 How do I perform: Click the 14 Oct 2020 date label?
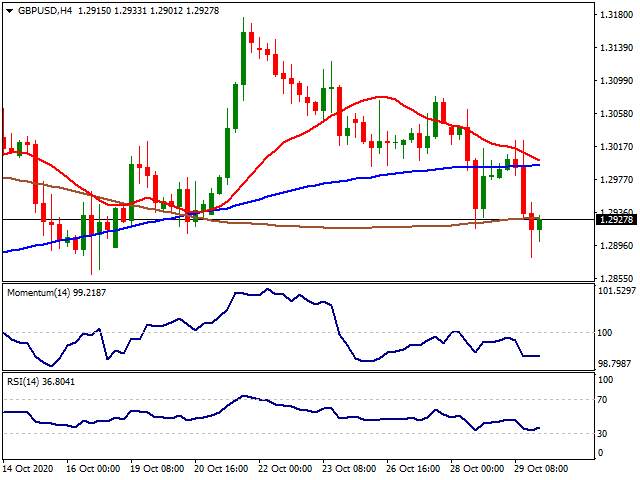(28, 468)
